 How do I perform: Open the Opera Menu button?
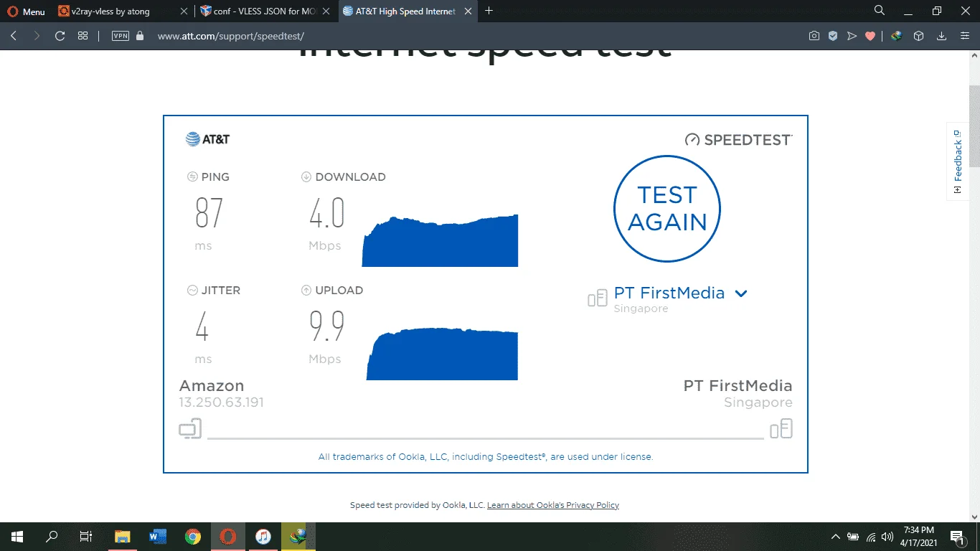click(x=26, y=11)
